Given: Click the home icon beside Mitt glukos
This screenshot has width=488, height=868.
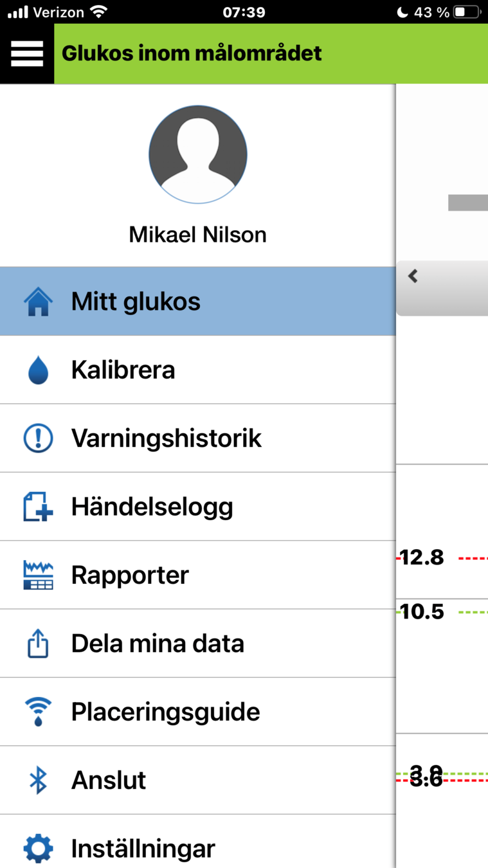Looking at the screenshot, I should point(38,302).
